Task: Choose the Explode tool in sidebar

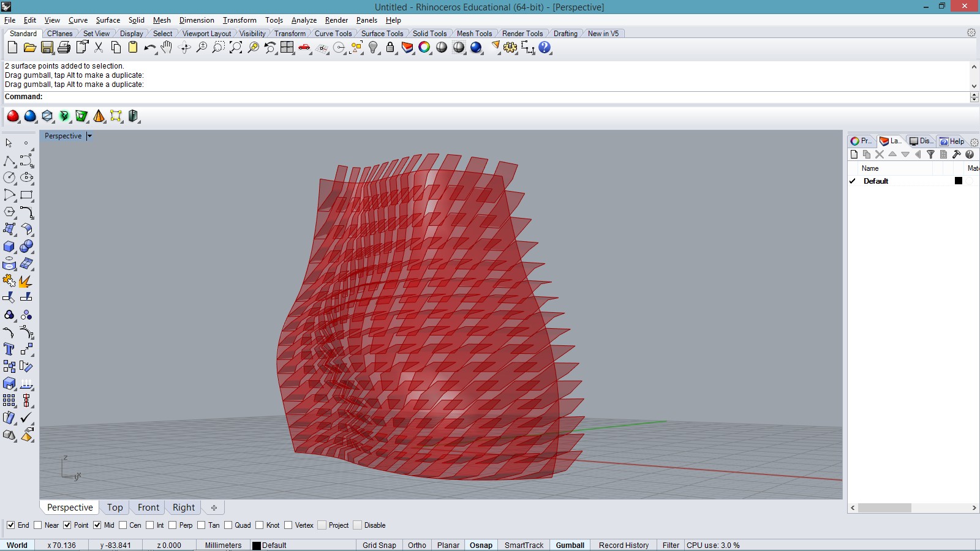Action: click(x=26, y=281)
